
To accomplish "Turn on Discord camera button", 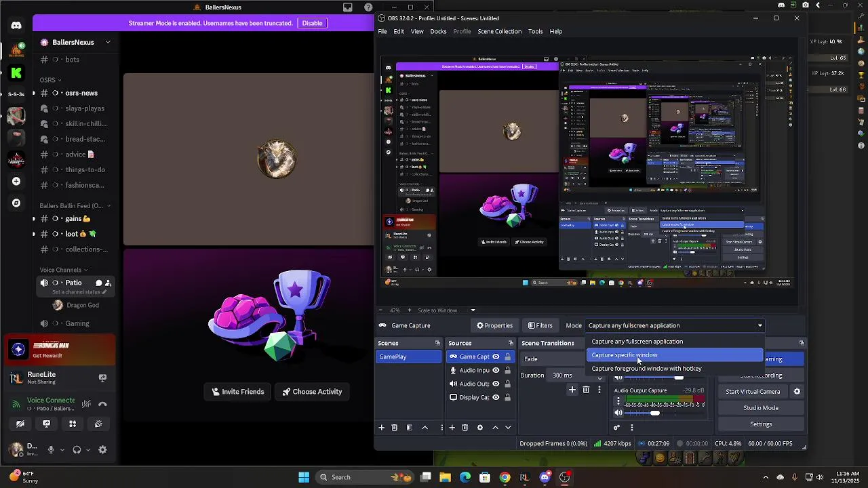I will [x=20, y=424].
